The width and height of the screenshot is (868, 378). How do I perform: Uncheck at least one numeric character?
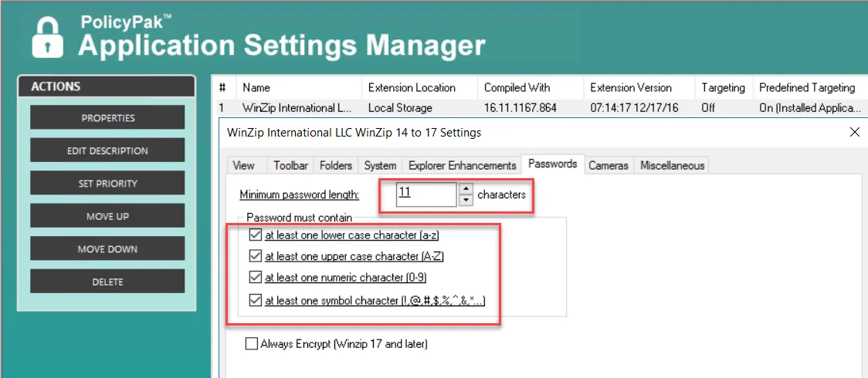(255, 278)
